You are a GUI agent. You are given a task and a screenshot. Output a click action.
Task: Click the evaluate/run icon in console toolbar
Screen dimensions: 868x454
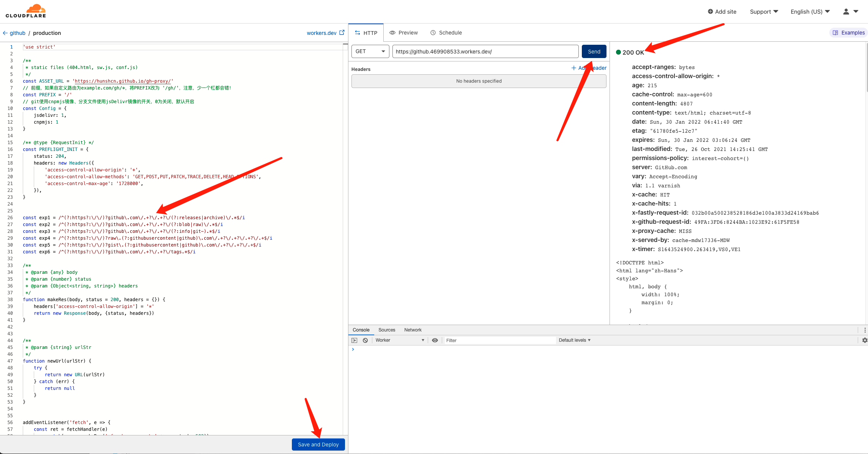click(x=354, y=340)
